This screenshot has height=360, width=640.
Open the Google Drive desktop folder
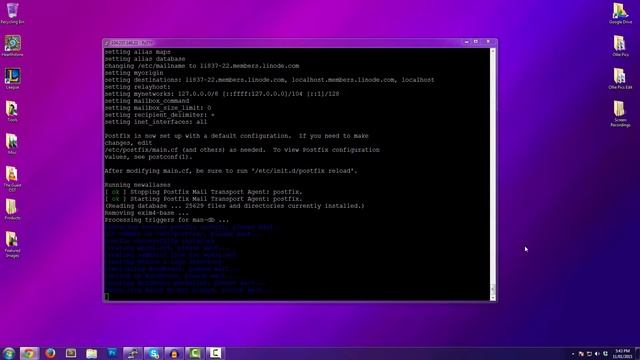[620, 13]
